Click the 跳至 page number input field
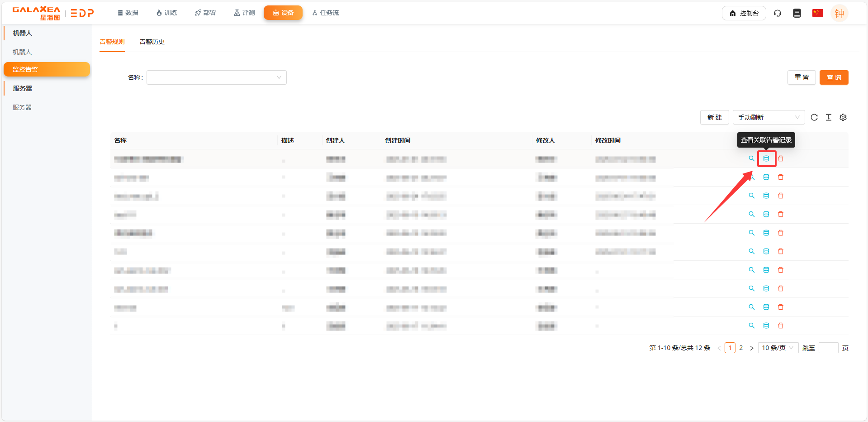868x422 pixels. point(828,348)
